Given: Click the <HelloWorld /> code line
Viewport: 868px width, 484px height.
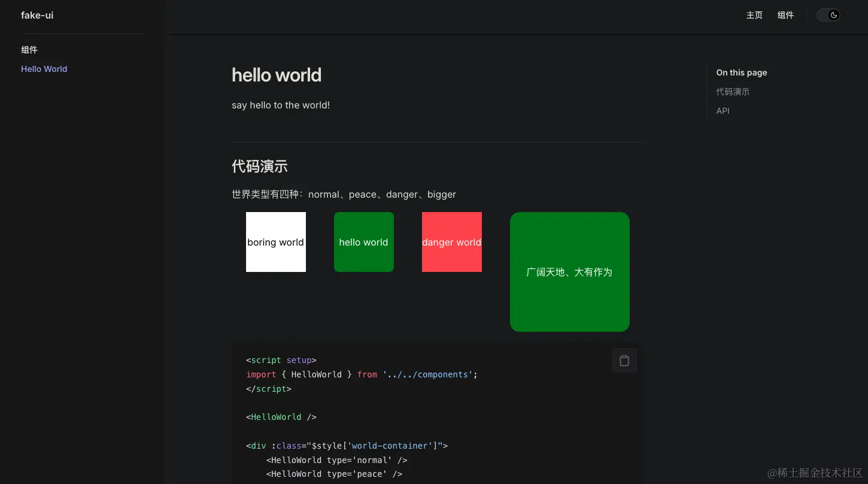Looking at the screenshot, I should click(x=281, y=417).
